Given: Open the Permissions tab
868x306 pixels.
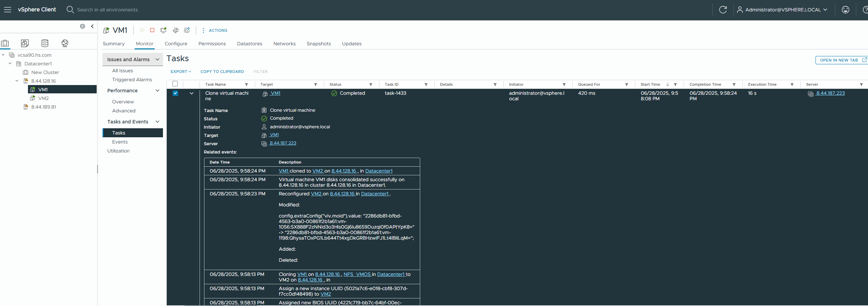Looking at the screenshot, I should (212, 44).
